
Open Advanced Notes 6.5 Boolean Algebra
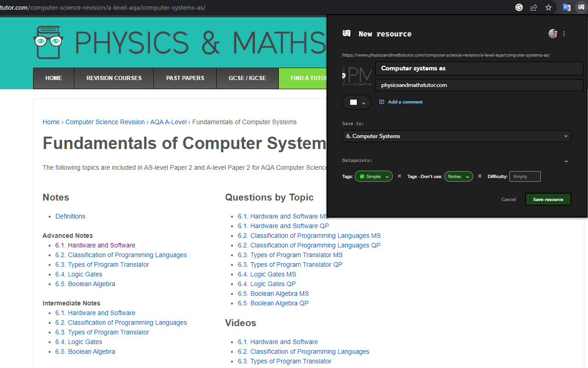click(85, 284)
